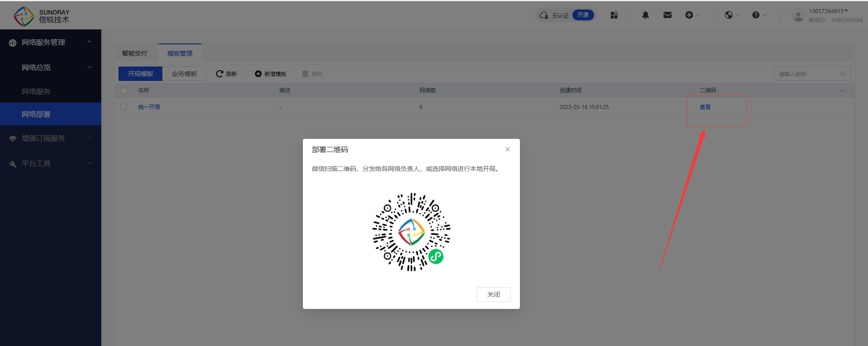Click the 查看 QR code link
Screen dimensions: 868x346
click(x=705, y=107)
